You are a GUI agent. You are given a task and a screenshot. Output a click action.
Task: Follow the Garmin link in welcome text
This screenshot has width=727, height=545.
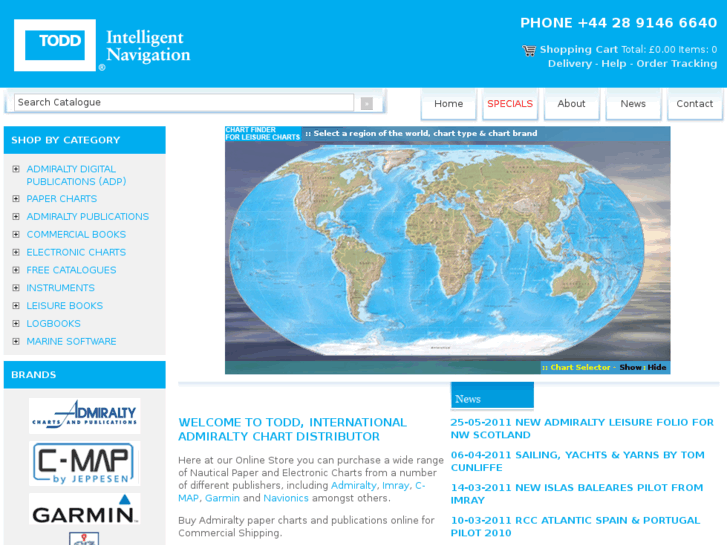click(222, 498)
